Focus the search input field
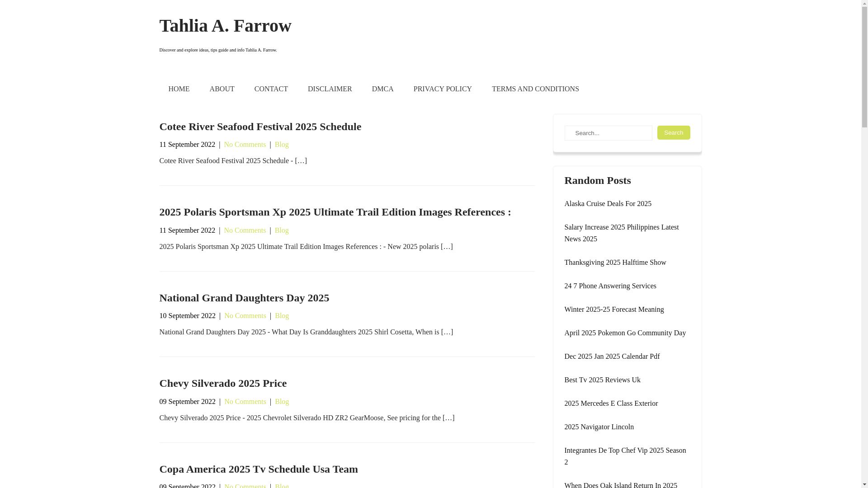 coord(608,133)
